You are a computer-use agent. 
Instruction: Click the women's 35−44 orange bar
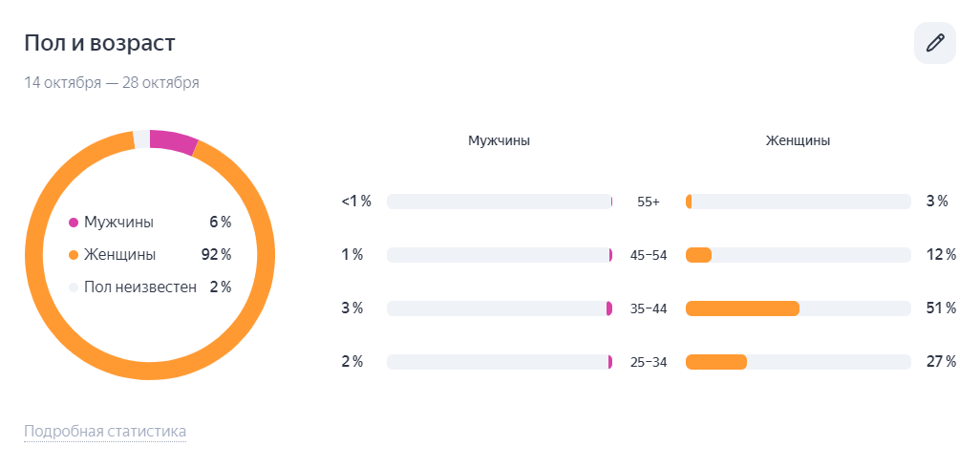pos(742,308)
